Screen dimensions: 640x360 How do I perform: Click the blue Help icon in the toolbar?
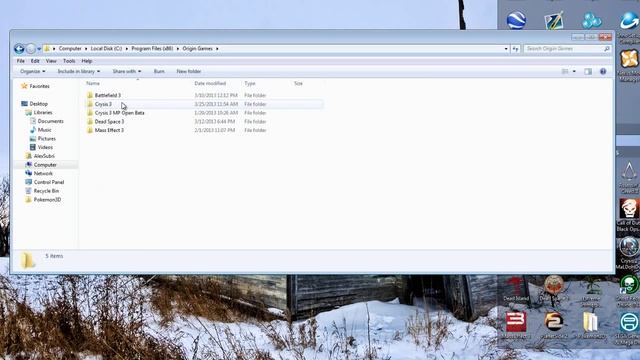(x=603, y=71)
